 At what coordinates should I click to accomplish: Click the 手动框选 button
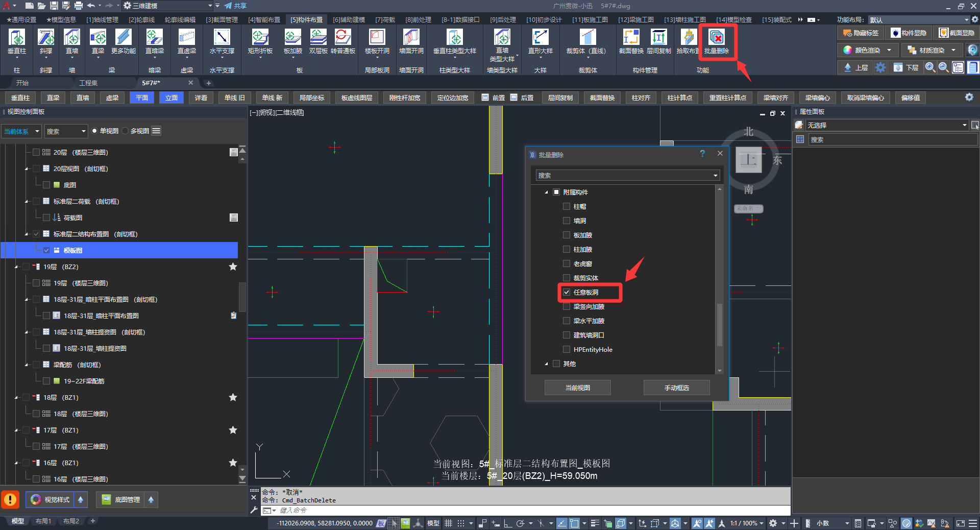coord(676,388)
